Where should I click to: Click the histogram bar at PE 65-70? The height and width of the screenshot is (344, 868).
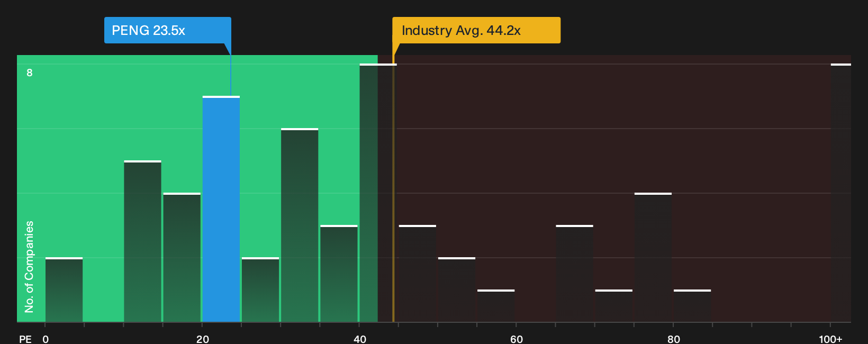(x=574, y=274)
